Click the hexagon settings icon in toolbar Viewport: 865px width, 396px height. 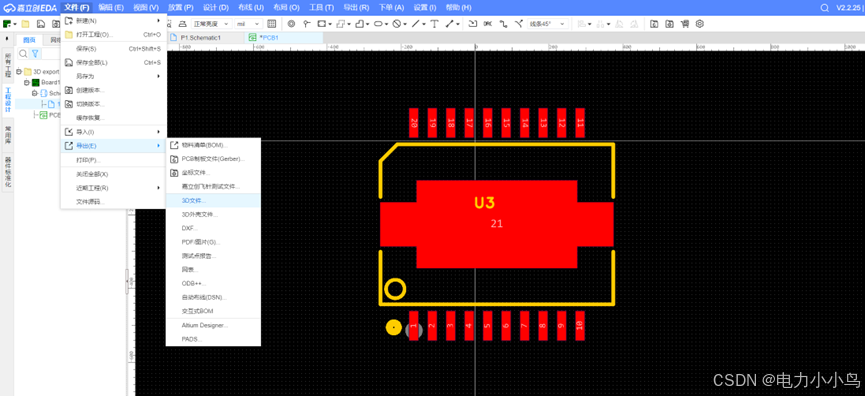[x=700, y=24]
